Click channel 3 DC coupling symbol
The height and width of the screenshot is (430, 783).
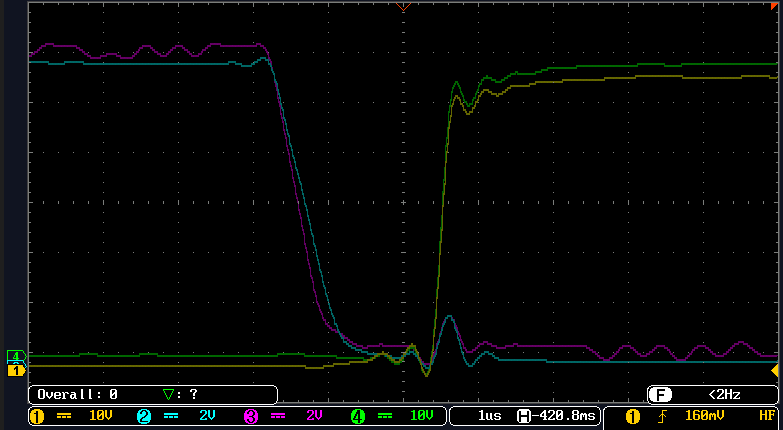[x=278, y=416]
